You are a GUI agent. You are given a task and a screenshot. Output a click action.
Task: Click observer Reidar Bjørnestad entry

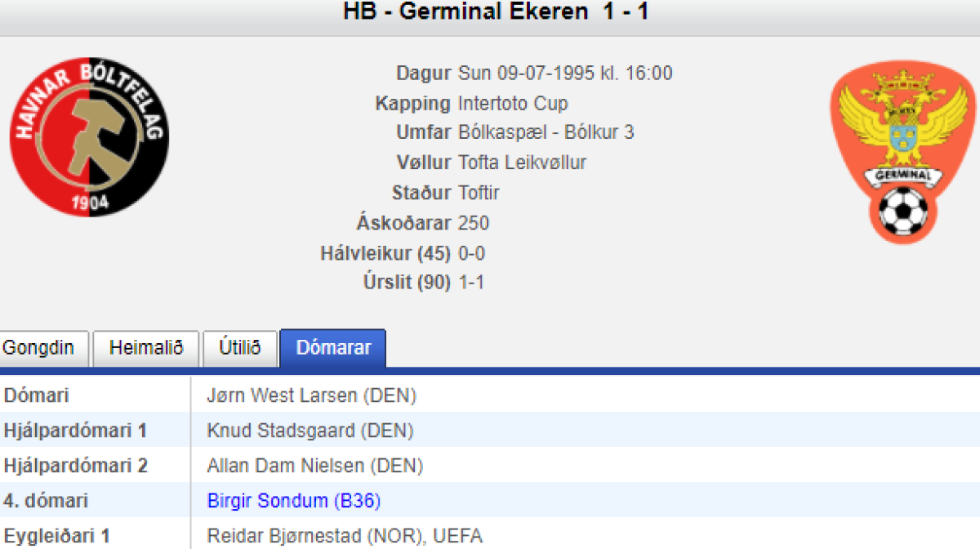tap(345, 536)
